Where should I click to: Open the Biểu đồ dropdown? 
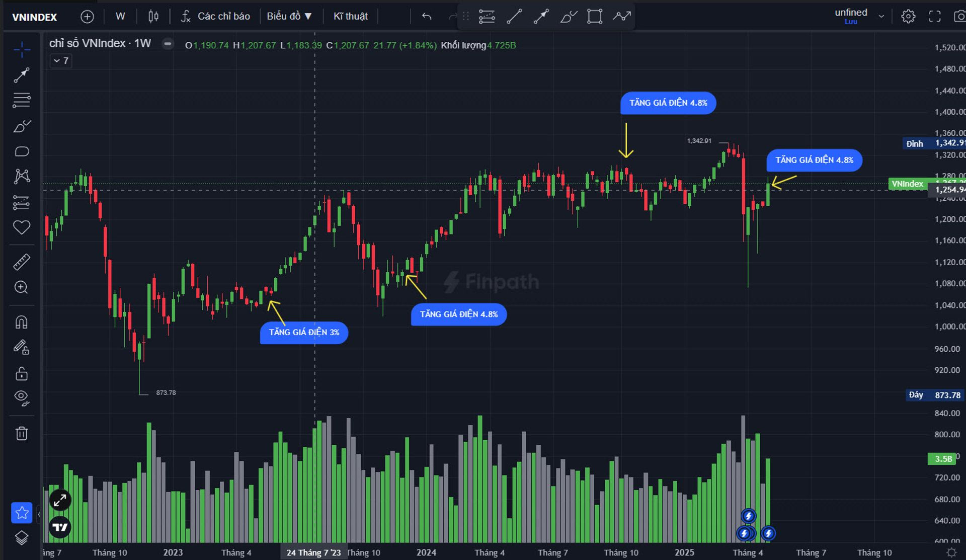pyautogui.click(x=289, y=17)
